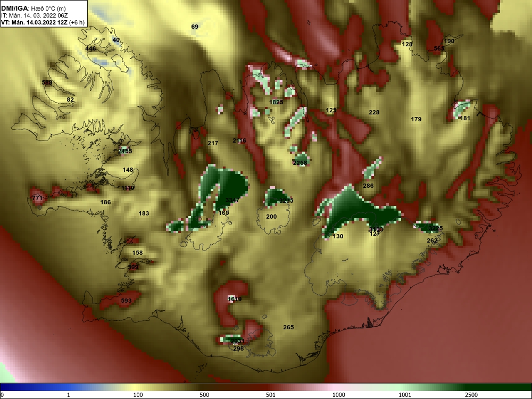Click the map value 179
This screenshot has width=532, height=399.
(x=416, y=119)
